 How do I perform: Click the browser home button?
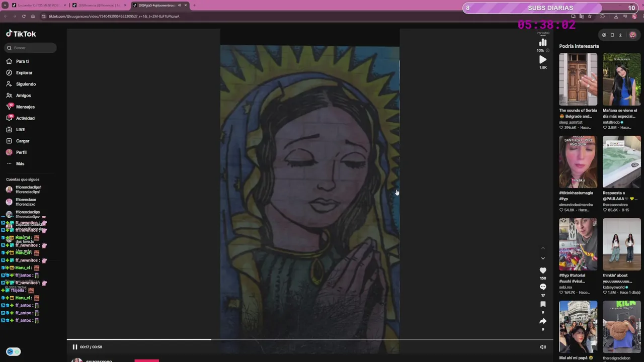click(x=33, y=16)
